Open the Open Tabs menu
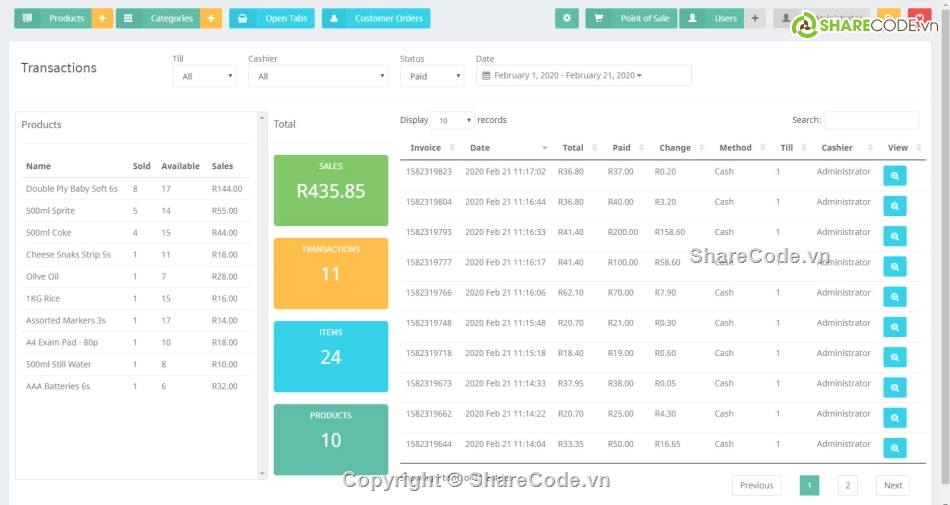Screen dimensions: 950x505 tap(271, 18)
